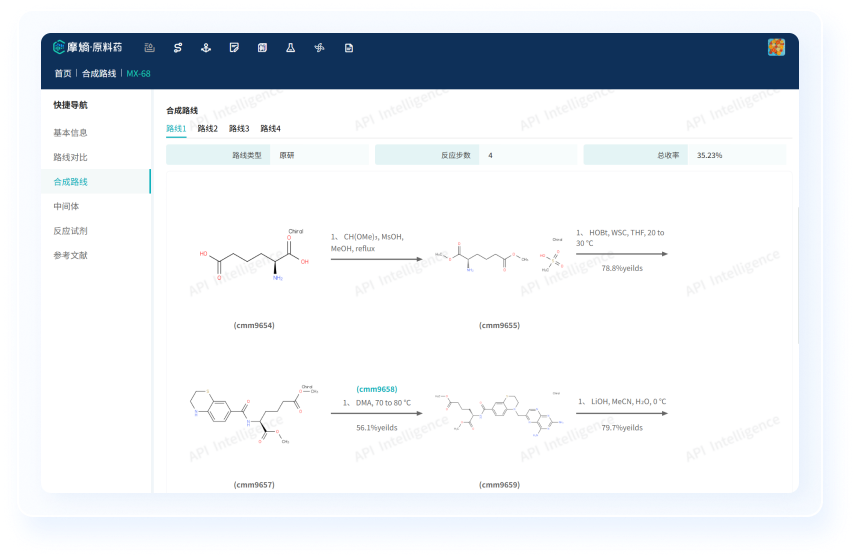Click MX-68 breadcrumb item
856x558 pixels.
click(138, 74)
